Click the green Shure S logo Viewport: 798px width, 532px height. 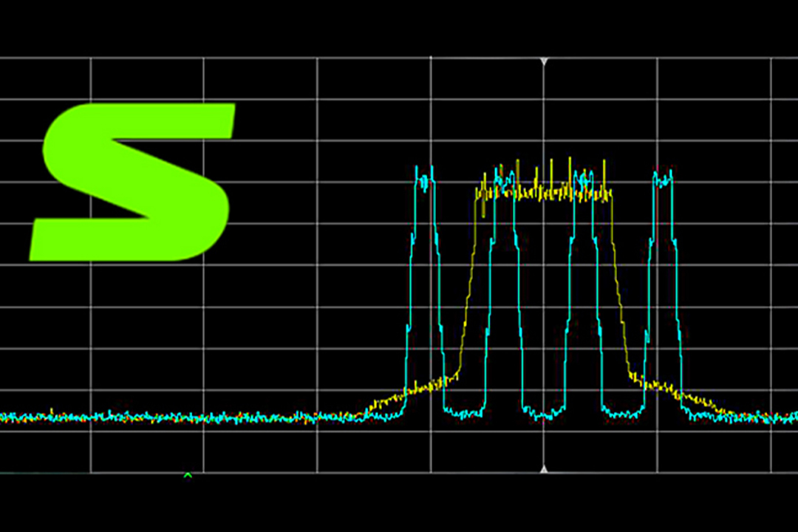[133, 182]
